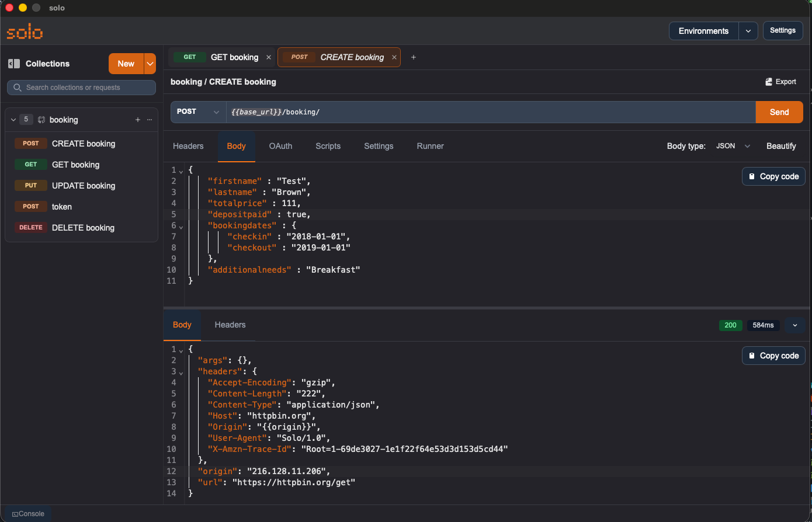Click the plus icon beside booking collection
812x522 pixels.
coord(138,120)
